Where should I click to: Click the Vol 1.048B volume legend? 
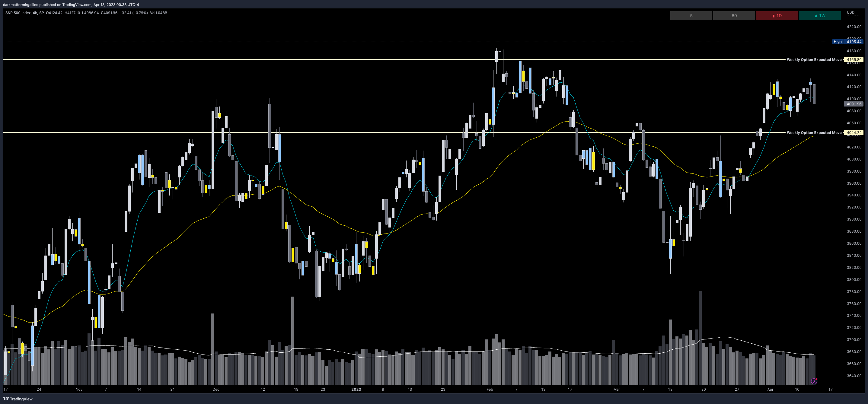point(158,13)
